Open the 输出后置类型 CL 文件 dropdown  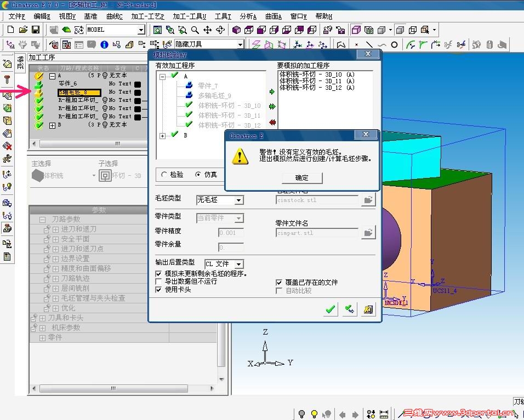(238, 264)
